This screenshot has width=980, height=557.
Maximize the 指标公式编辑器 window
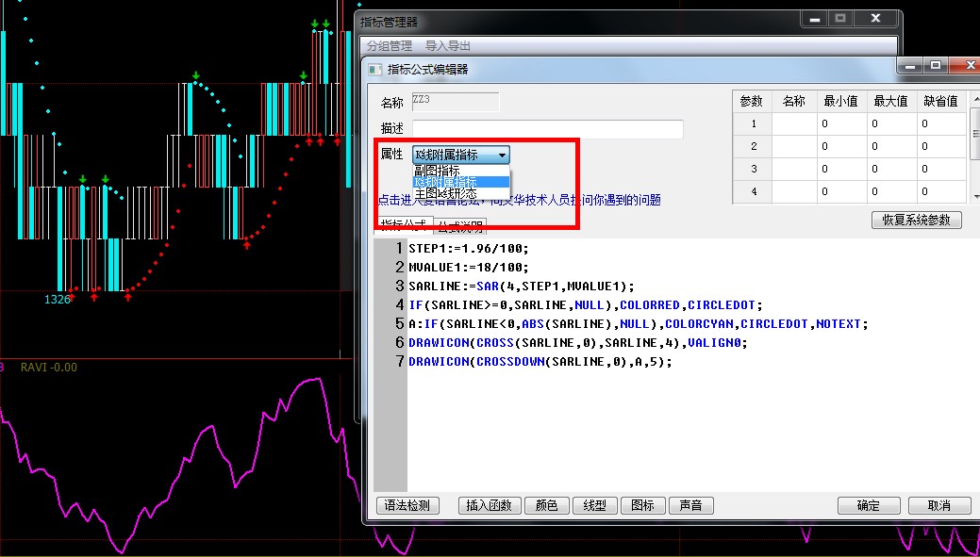[935, 65]
